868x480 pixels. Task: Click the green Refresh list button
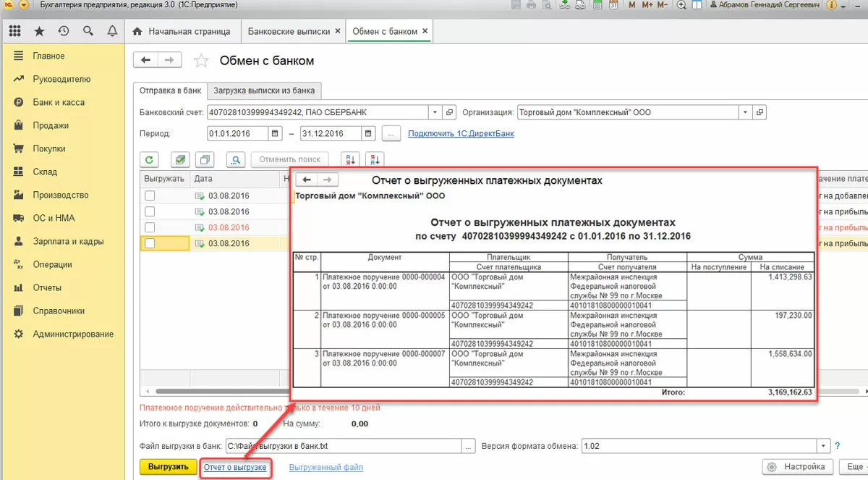coord(150,159)
